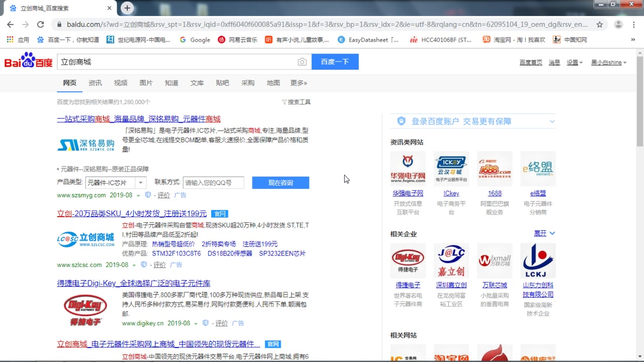Open the 有声小说 bookmark

point(297,40)
